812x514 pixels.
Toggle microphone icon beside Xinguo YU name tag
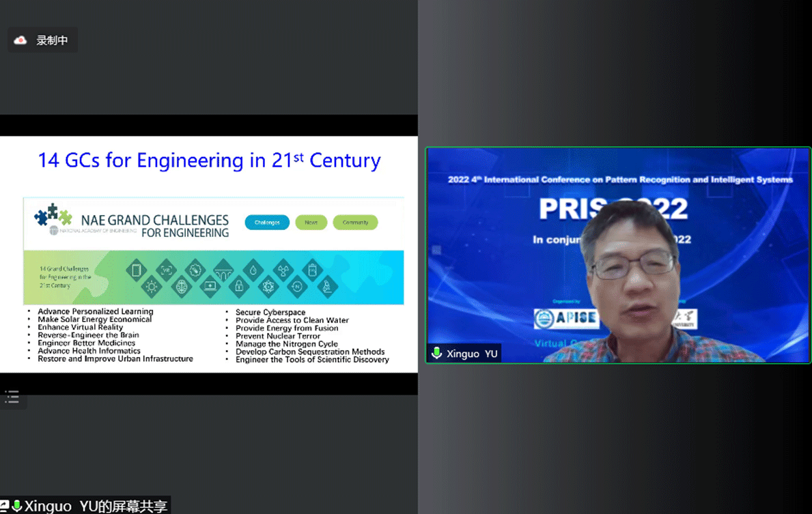[437, 353]
